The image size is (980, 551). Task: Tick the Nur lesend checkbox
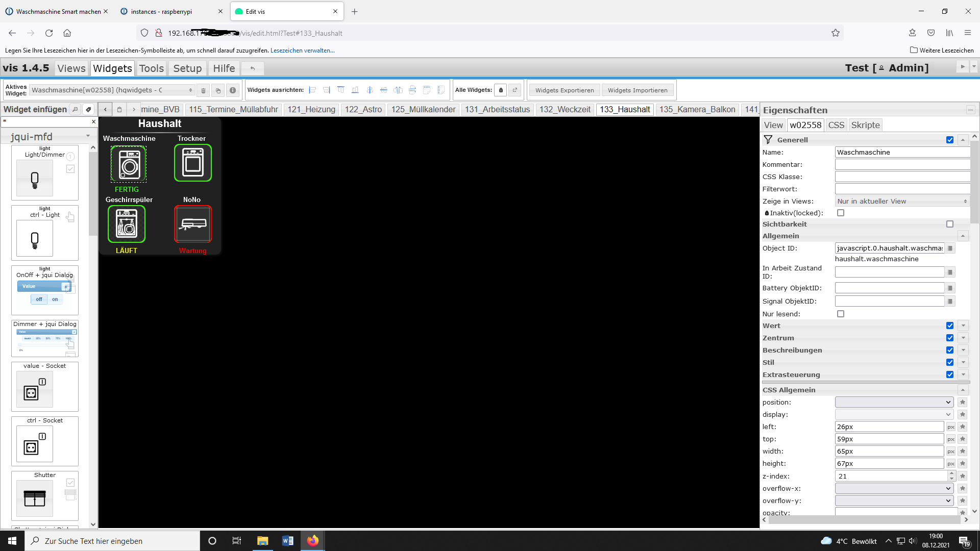[x=841, y=314]
